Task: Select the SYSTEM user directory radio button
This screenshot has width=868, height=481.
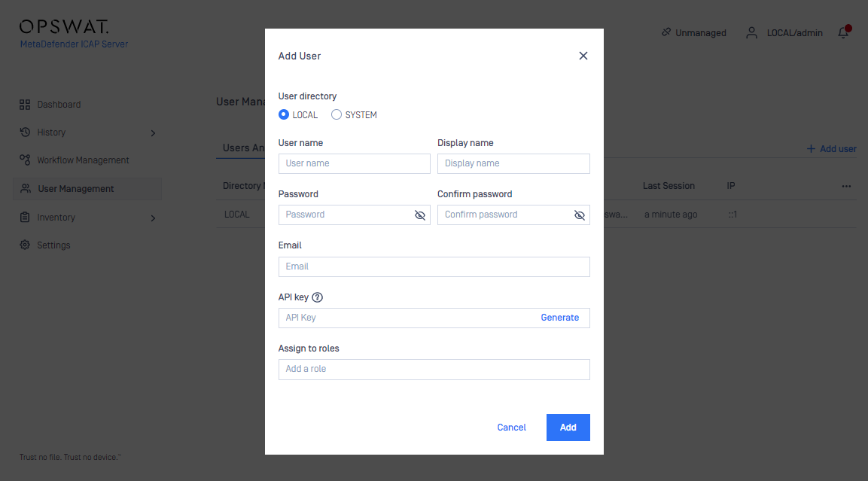Action: 336,114
